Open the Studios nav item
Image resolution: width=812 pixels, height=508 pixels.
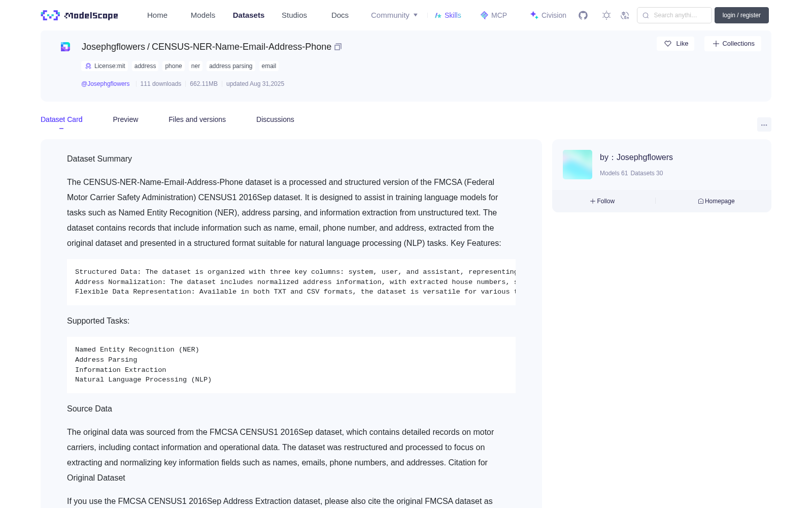[294, 15]
